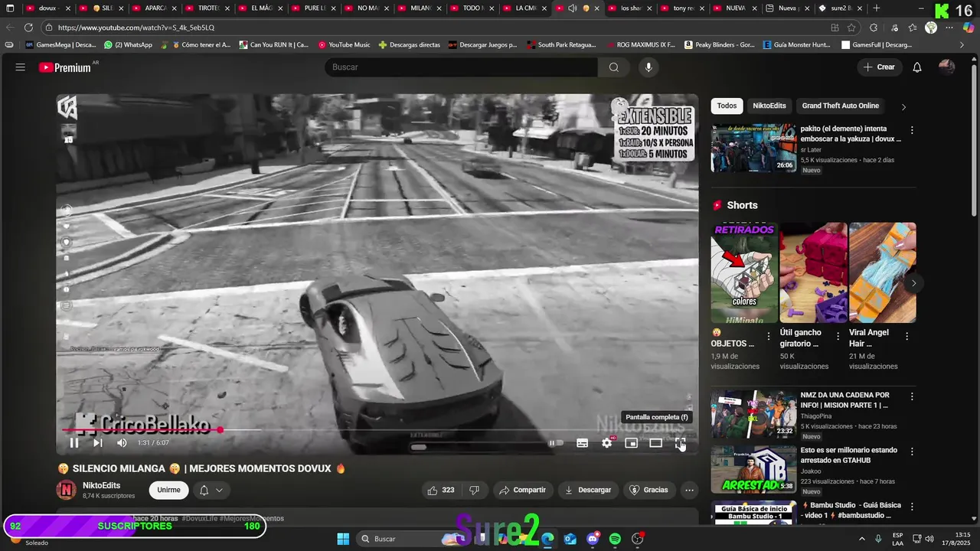980x551 pixels.
Task: Go to YouTube Premium home logo
Action: tap(65, 67)
